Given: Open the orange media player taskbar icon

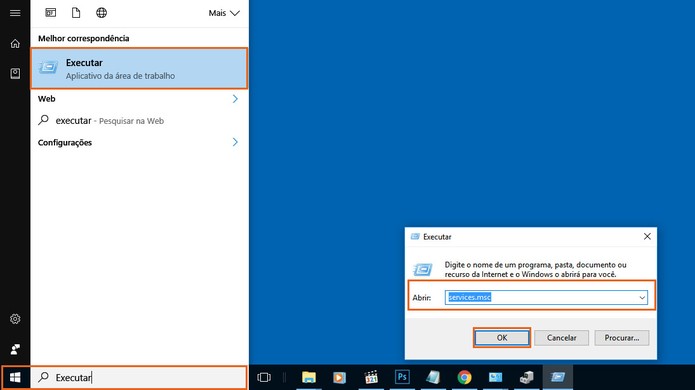Looking at the screenshot, I should click(x=340, y=378).
